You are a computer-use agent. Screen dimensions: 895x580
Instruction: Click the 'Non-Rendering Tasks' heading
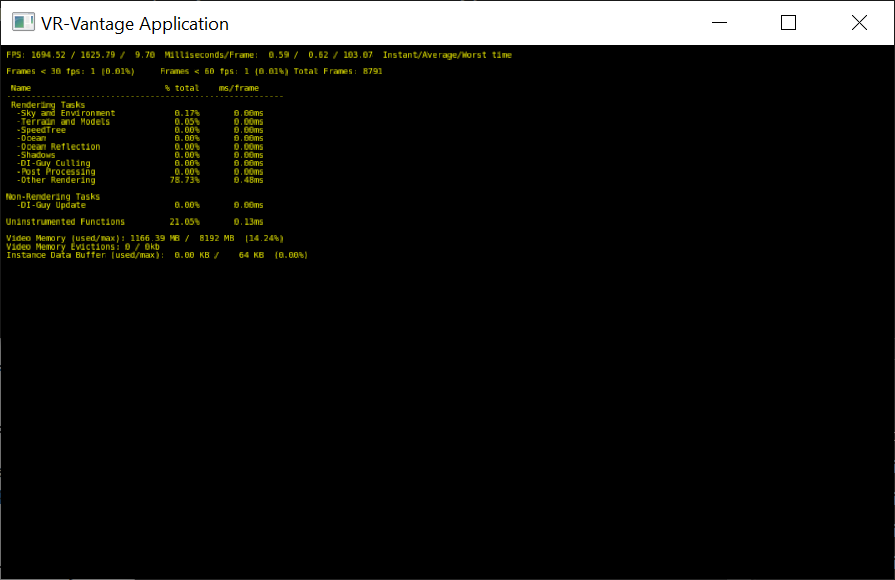point(53,197)
